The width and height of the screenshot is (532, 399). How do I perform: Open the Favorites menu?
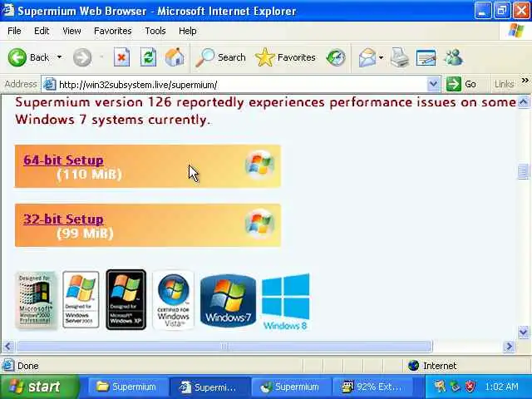coord(113,31)
